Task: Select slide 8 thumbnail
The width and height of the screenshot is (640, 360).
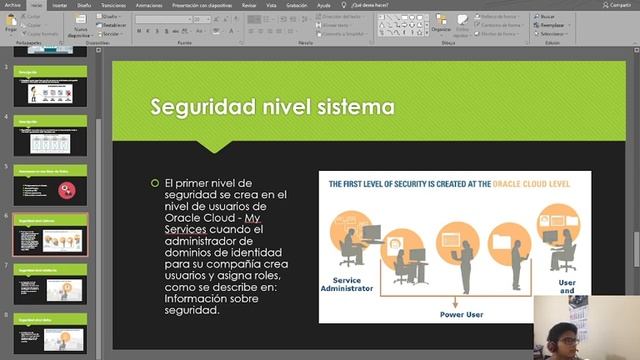Action: click(50, 333)
